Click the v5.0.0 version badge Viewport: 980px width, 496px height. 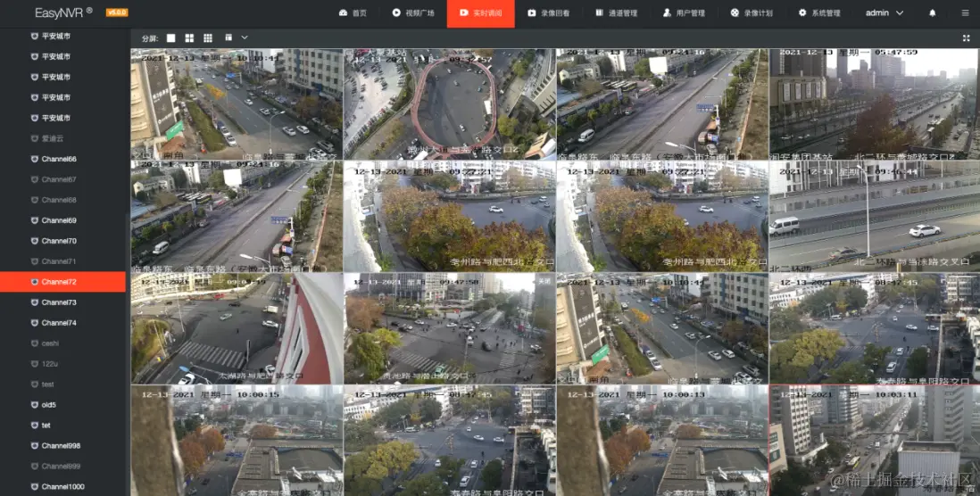tap(116, 12)
